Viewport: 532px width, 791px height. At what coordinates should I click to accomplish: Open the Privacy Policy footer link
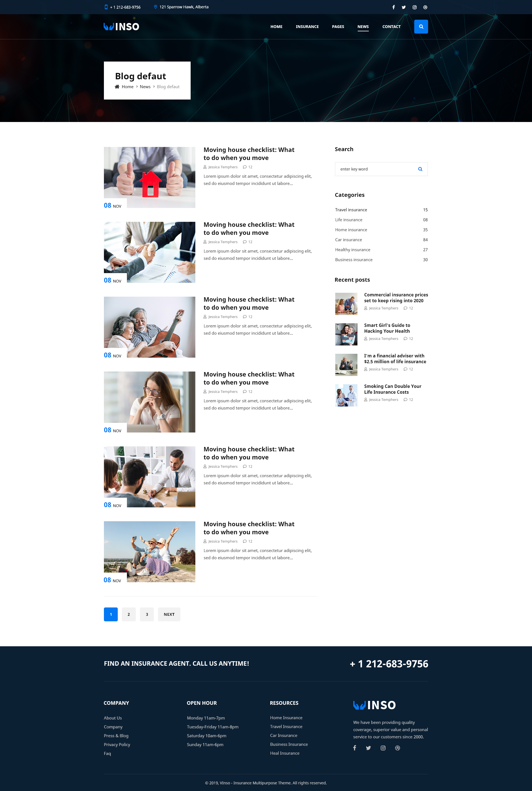coord(117,744)
